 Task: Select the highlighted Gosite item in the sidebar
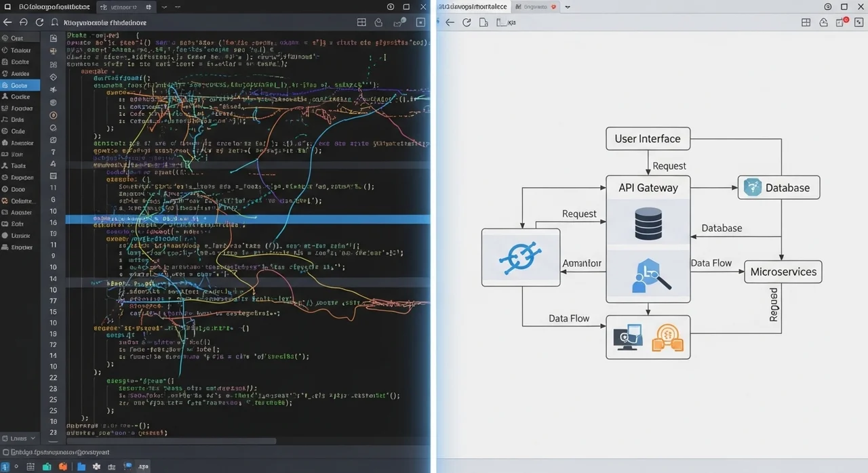(x=20, y=85)
